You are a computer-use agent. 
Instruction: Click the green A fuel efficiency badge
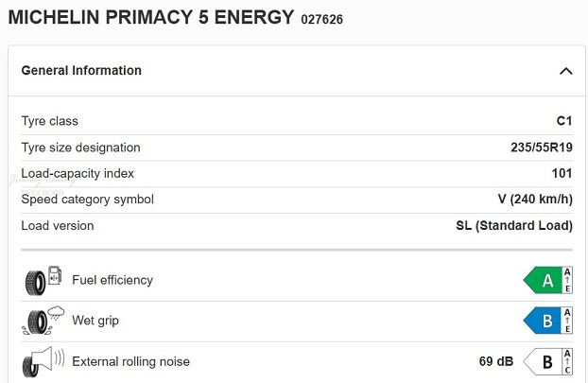pyautogui.click(x=542, y=280)
